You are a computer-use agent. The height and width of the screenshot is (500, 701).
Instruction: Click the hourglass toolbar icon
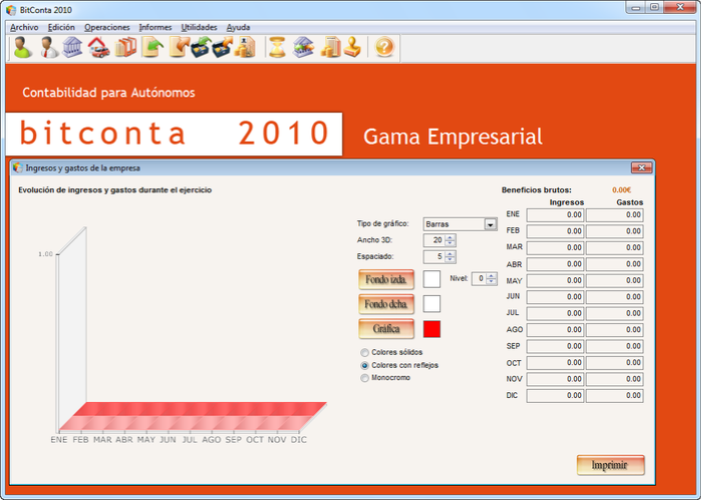pos(277,47)
